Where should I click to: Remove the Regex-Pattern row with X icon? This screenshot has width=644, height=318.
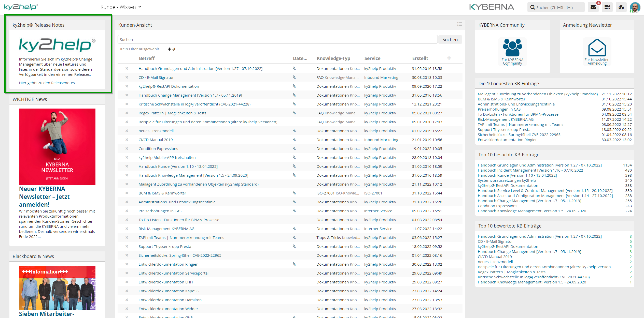pyautogui.click(x=127, y=113)
